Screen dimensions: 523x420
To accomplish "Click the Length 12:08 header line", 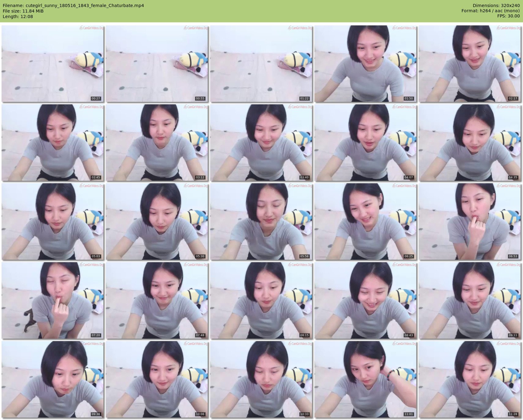I will coord(18,17).
